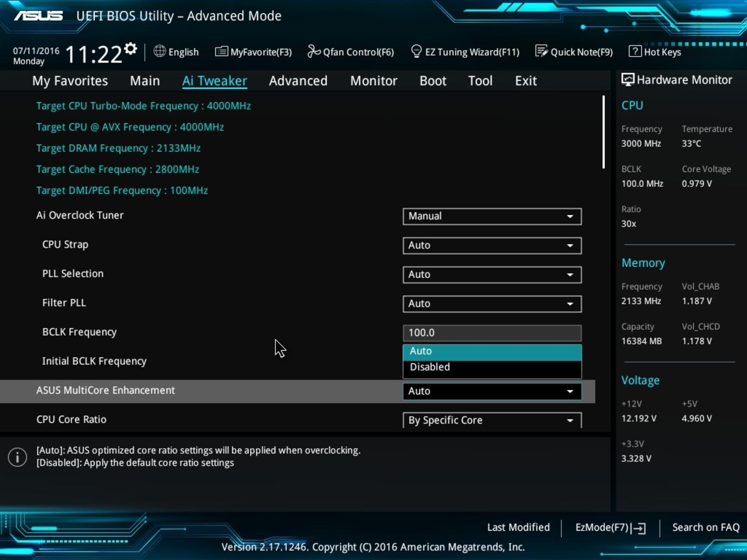The width and height of the screenshot is (747, 560).
Task: Click Target CPU Turbo-Mode Frequency line
Action: (x=143, y=106)
